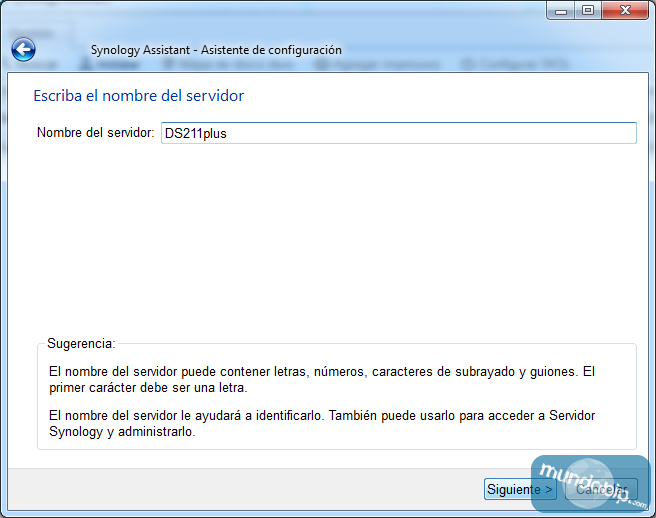
Task: Maximize the Synology Assistant window
Action: coord(588,10)
